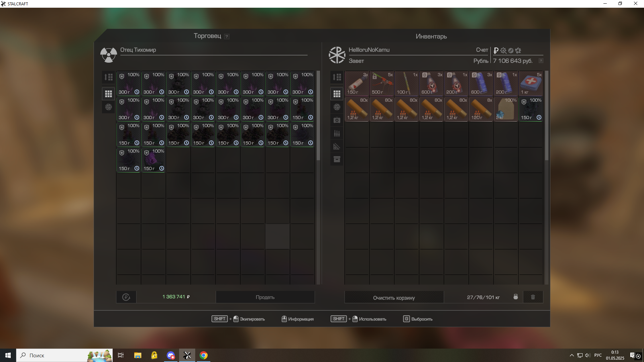Viewport: 644px width, 362px height.
Task: Select the inventory artifact with 150 г
Action: tap(531, 109)
